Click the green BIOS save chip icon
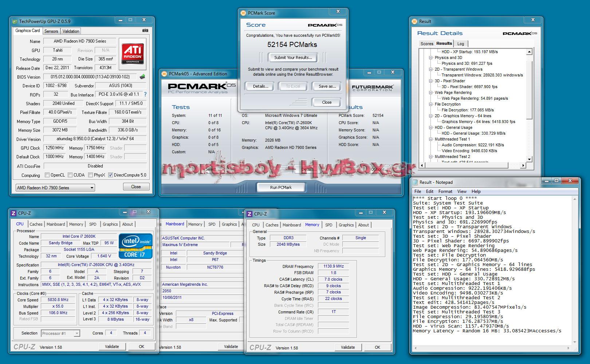 pyautogui.click(x=143, y=77)
